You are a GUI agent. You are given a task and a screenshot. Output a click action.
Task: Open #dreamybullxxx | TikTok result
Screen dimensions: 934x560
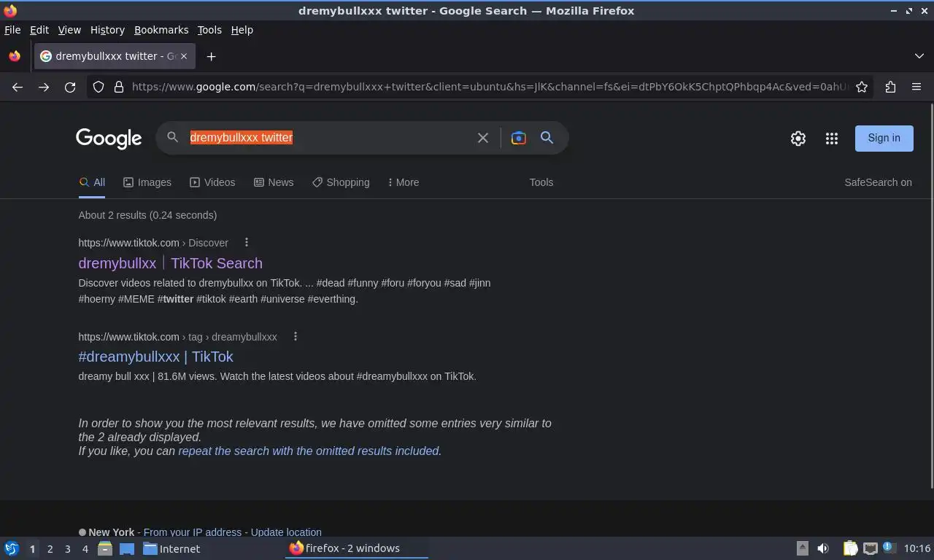pos(155,357)
